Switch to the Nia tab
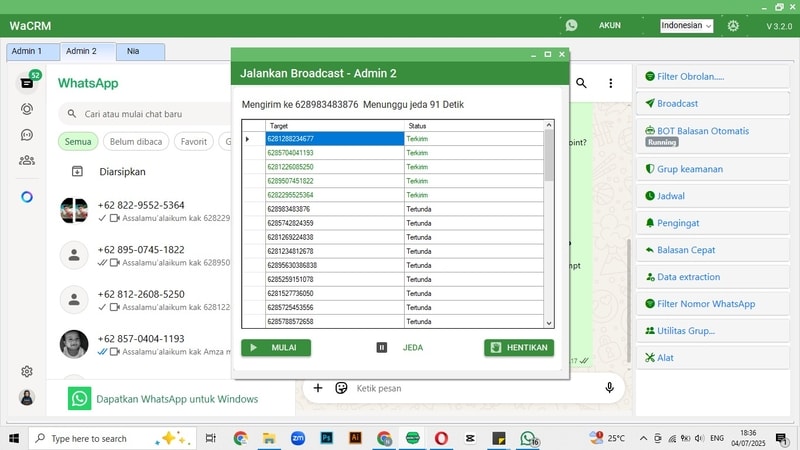Image resolution: width=800 pixels, height=450 pixels. [140, 51]
